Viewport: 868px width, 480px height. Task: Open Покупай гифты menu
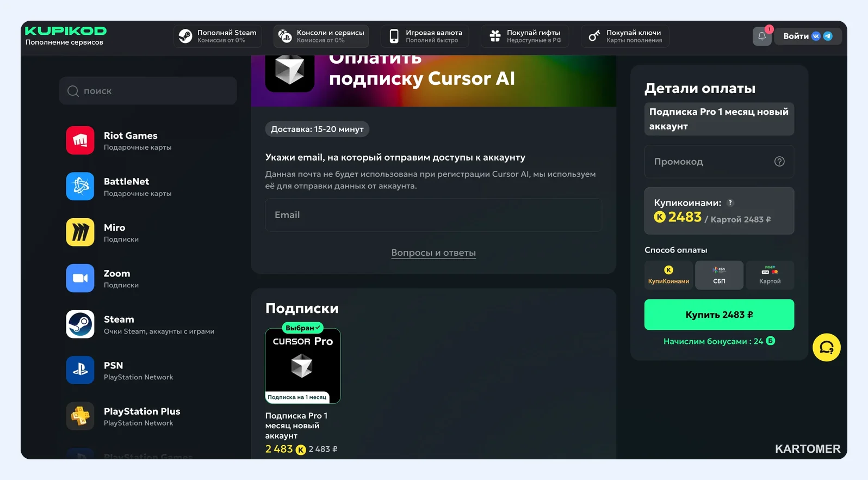[525, 36]
